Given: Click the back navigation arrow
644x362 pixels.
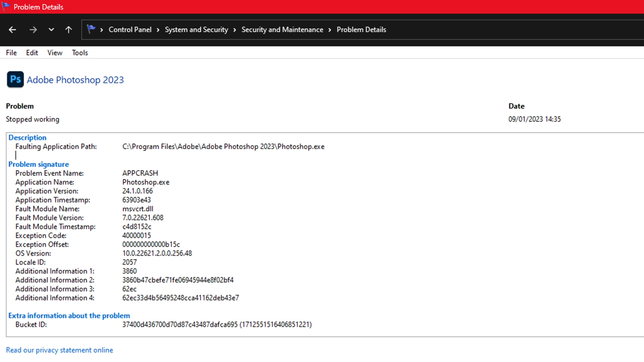Looking at the screenshot, I should 12,30.
